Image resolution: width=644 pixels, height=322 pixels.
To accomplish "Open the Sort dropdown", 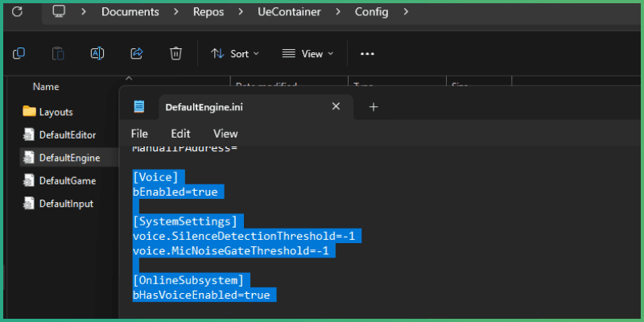I will [x=235, y=54].
